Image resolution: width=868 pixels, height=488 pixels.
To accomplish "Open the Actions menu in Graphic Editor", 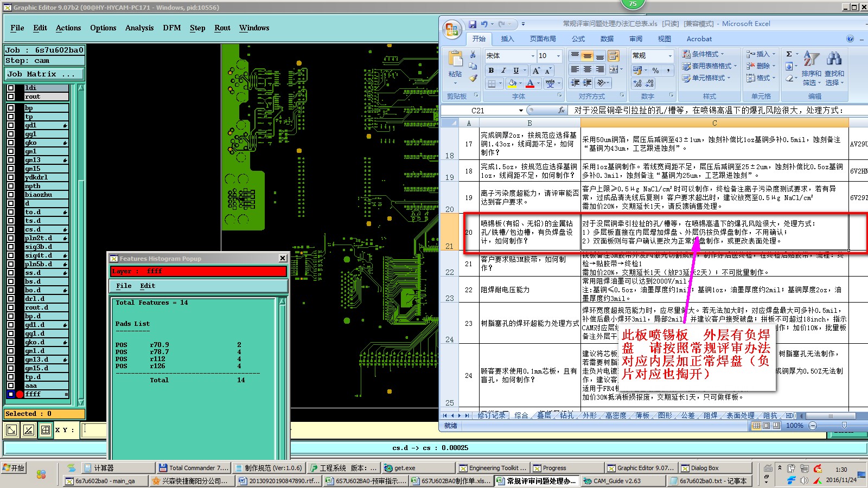I will 68,28.
